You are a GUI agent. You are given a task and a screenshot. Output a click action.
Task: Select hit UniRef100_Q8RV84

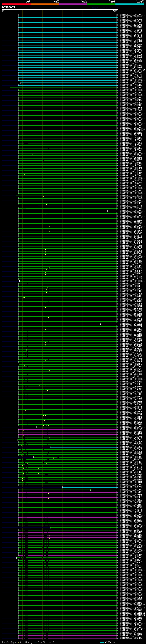click(131, 58)
